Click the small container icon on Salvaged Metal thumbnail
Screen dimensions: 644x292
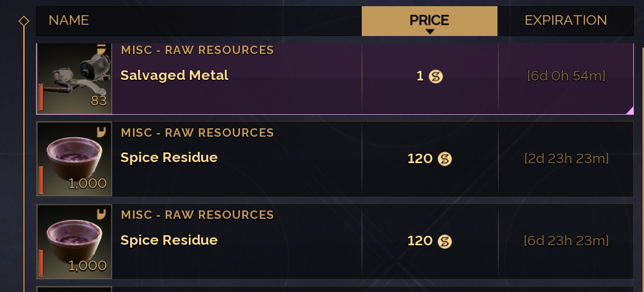[102, 50]
